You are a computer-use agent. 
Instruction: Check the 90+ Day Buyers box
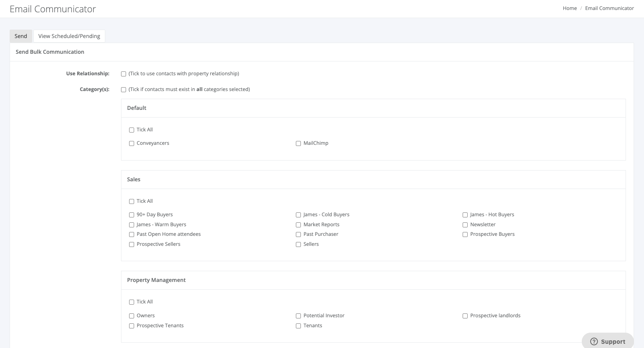[x=131, y=215]
